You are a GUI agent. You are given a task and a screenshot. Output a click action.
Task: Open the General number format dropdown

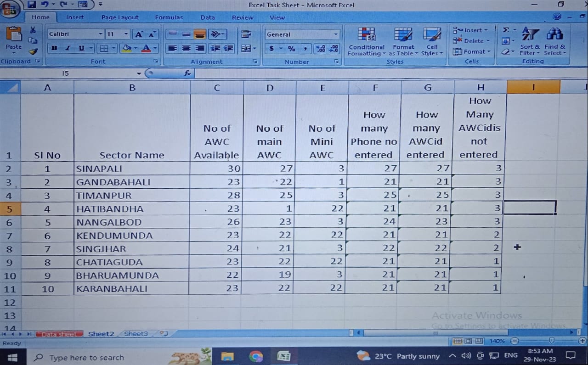tap(336, 34)
